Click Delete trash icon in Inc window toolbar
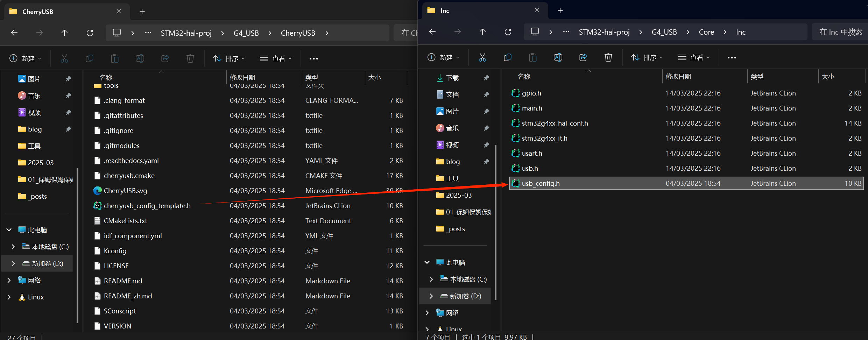Screen dimensions: 868x340 [608, 57]
